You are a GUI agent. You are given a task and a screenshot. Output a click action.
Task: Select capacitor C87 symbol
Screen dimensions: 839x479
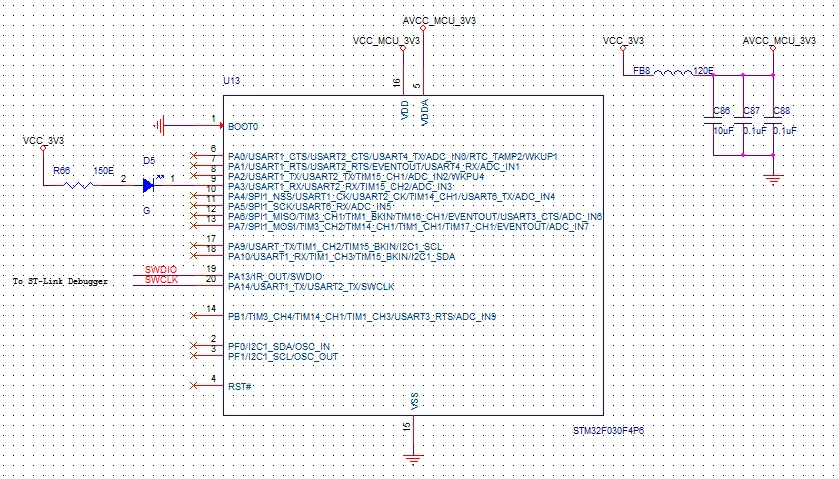click(743, 120)
